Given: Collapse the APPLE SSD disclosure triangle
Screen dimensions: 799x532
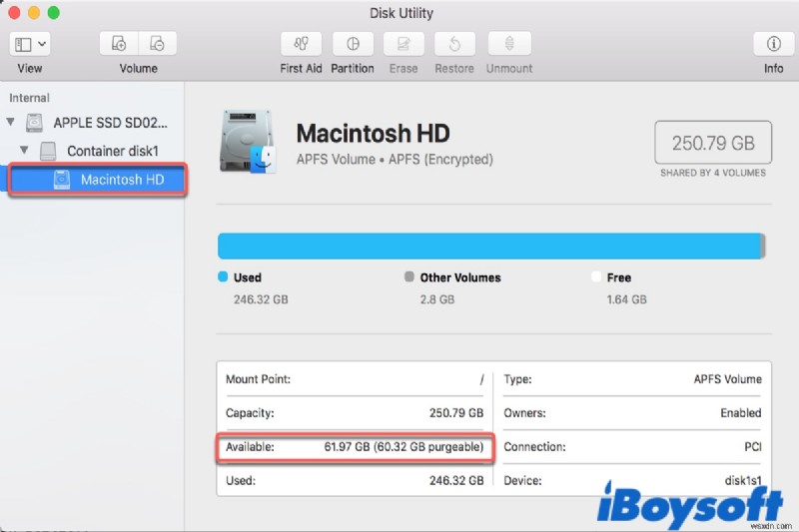Looking at the screenshot, I should pos(11,122).
